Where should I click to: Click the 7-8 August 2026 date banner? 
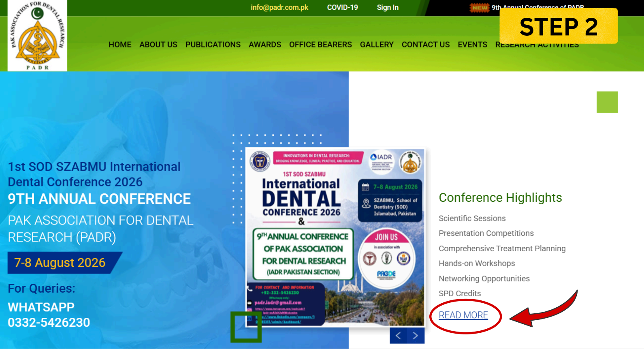(x=65, y=263)
